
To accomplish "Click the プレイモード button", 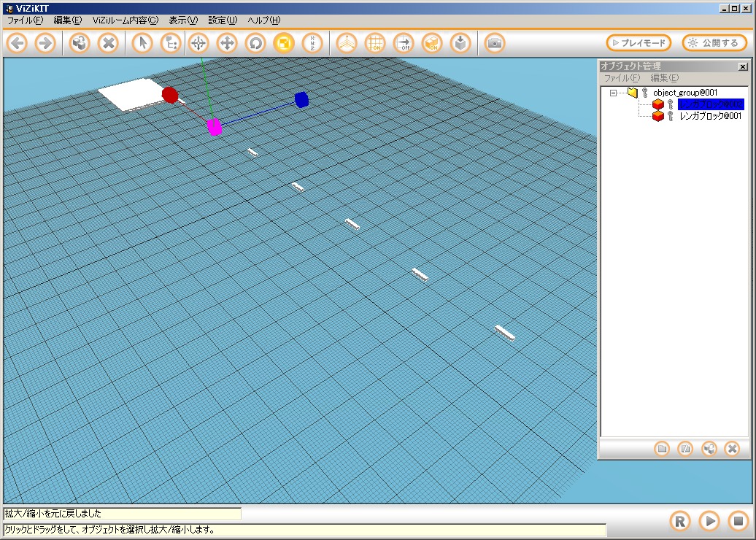I will [x=639, y=43].
